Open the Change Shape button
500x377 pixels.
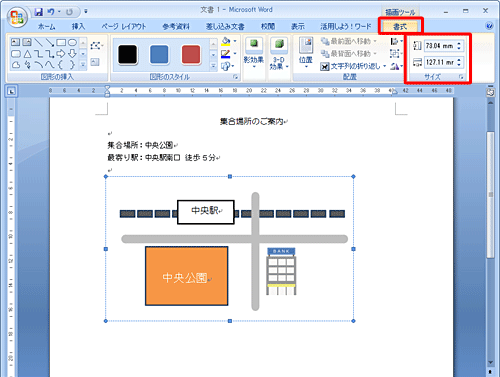click(227, 66)
